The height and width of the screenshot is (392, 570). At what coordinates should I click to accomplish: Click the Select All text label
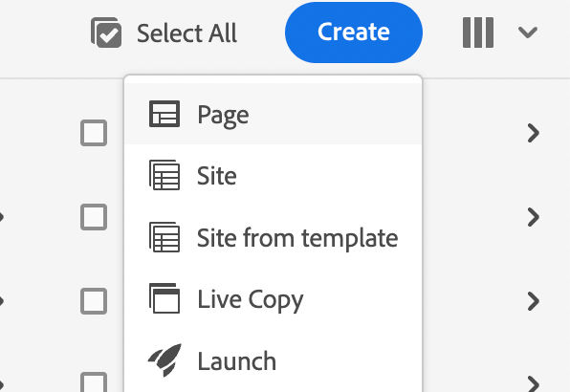[186, 33]
